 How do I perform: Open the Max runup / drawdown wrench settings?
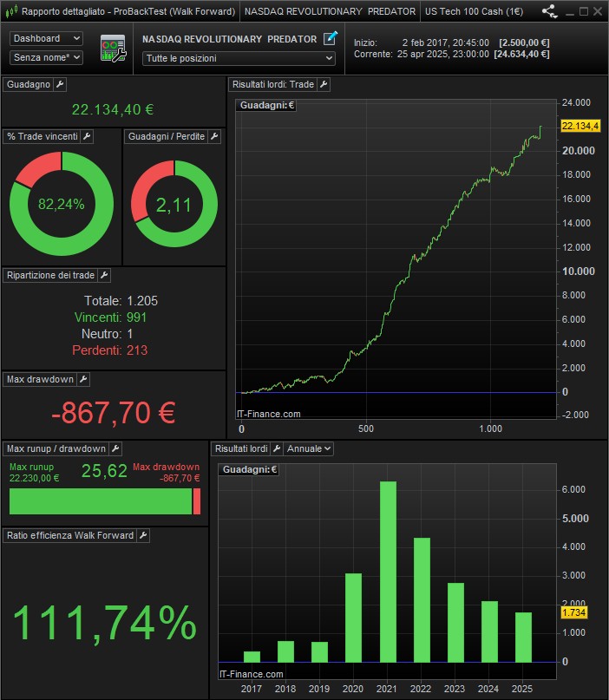click(x=115, y=448)
